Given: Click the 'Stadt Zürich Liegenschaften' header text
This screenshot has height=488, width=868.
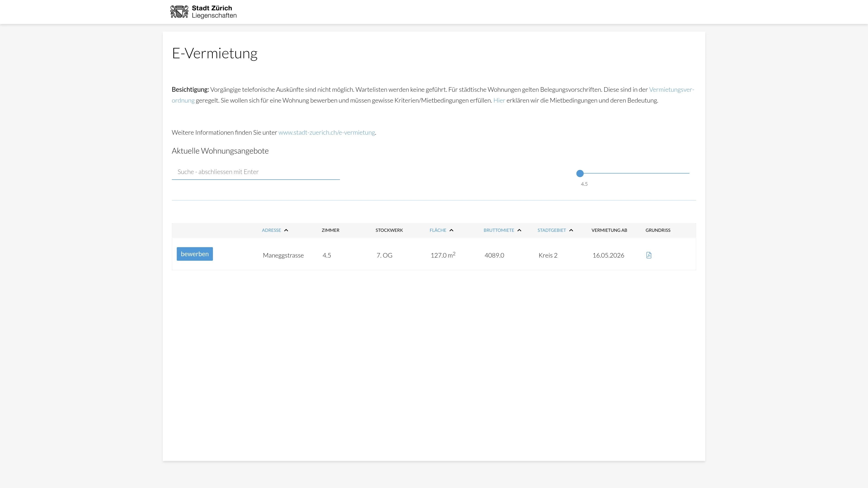Looking at the screenshot, I should coord(214,12).
